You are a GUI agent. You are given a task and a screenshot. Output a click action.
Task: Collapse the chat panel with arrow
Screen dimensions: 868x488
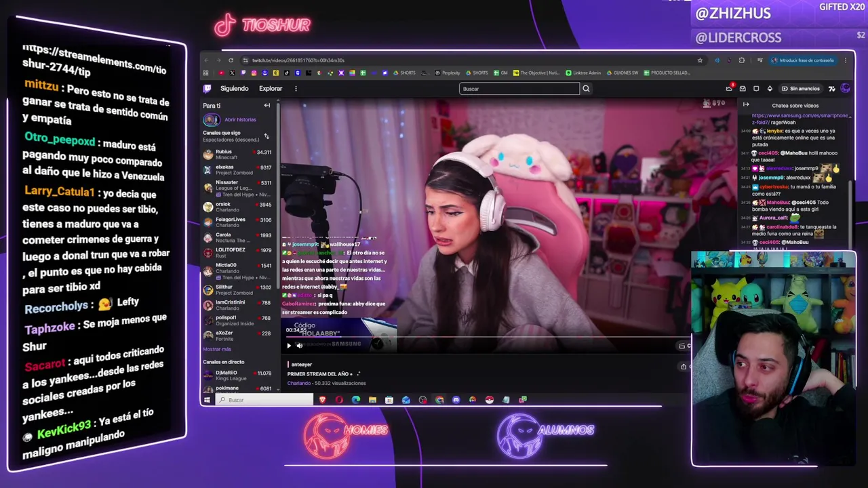[x=746, y=105]
